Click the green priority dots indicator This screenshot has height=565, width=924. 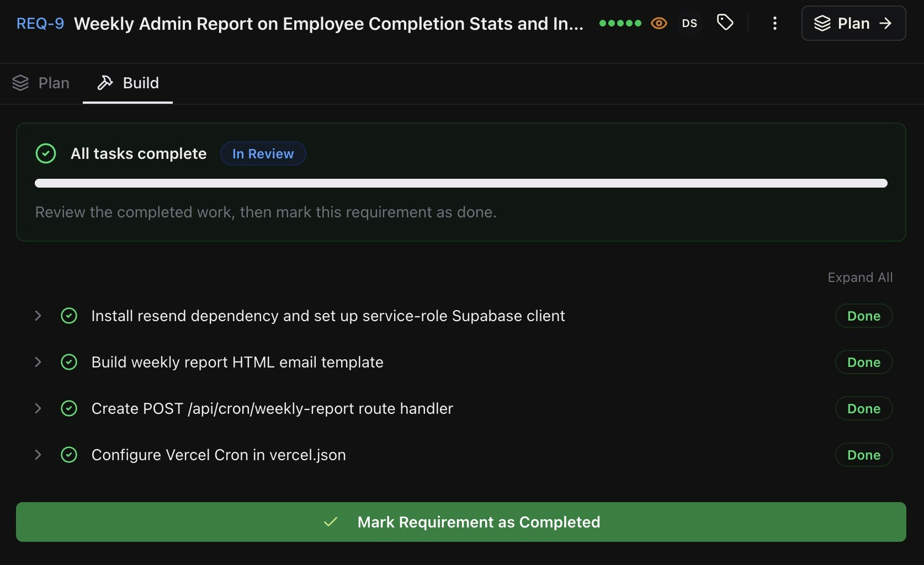coord(620,23)
